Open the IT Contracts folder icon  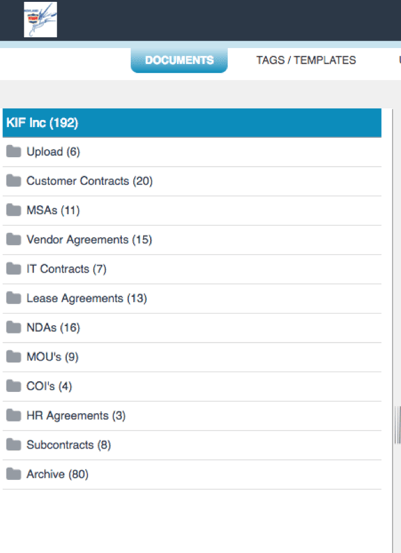[14, 268]
